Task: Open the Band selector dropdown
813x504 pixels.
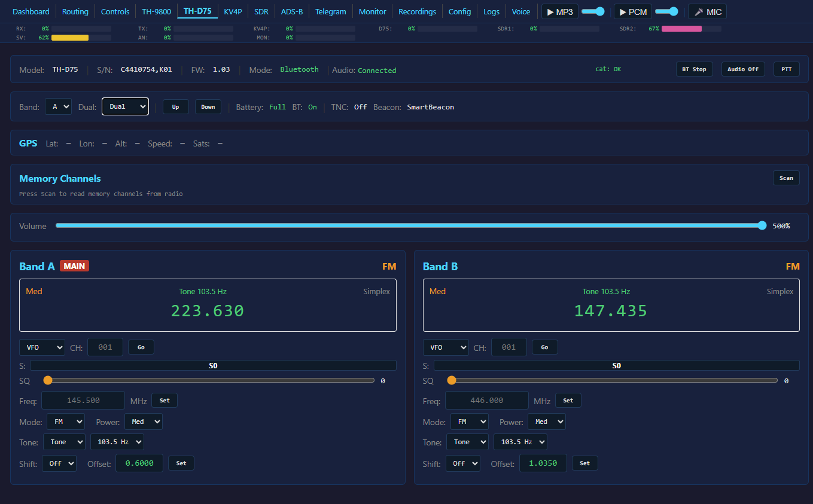Action: (58, 106)
